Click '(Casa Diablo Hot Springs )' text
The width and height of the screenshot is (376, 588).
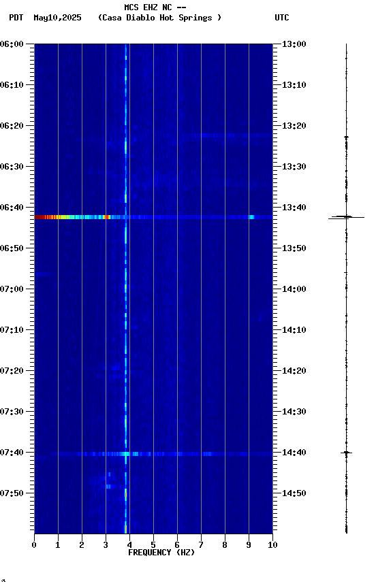coord(160,18)
